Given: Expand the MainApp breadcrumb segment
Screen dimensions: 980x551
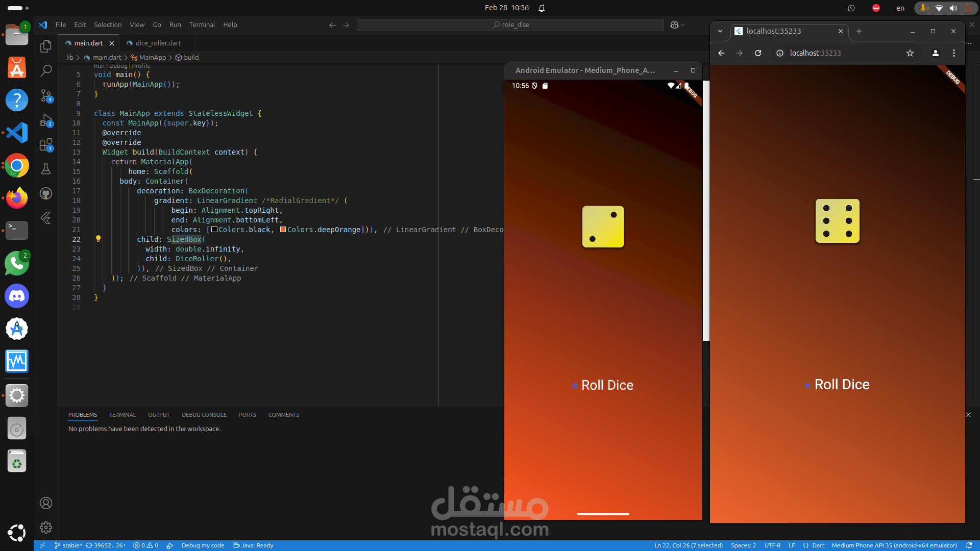Looking at the screenshot, I should point(152,57).
